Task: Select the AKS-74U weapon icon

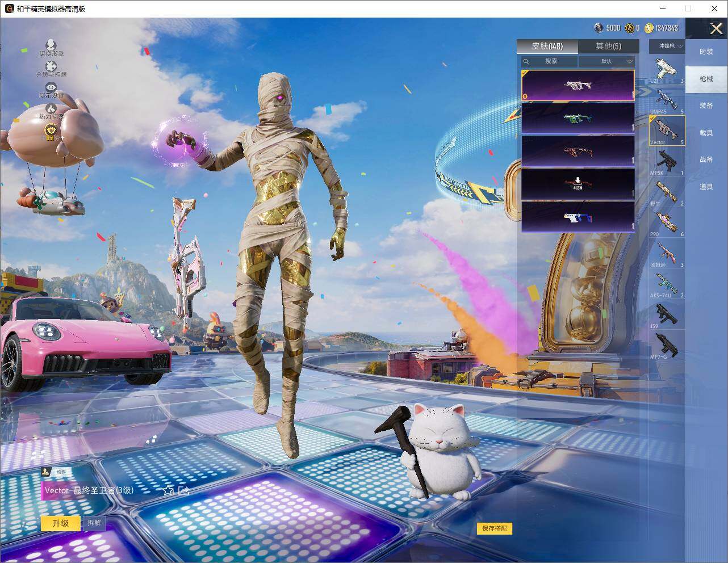Action: pos(667,284)
